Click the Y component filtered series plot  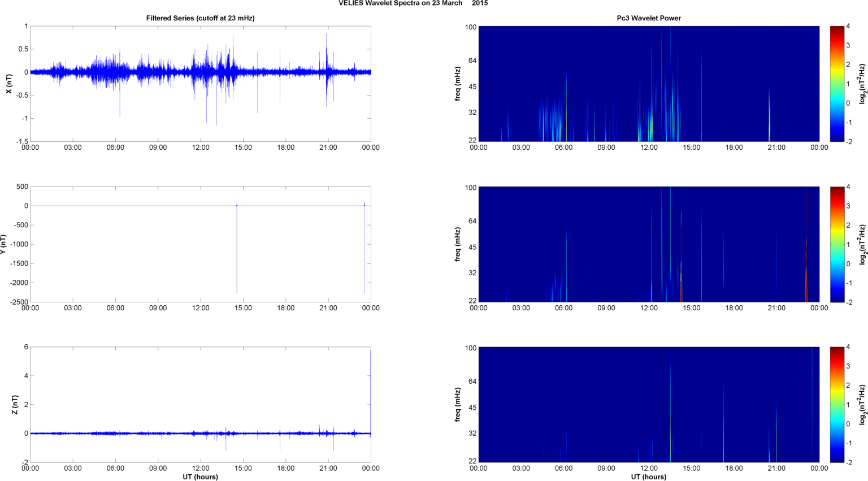tap(201, 244)
